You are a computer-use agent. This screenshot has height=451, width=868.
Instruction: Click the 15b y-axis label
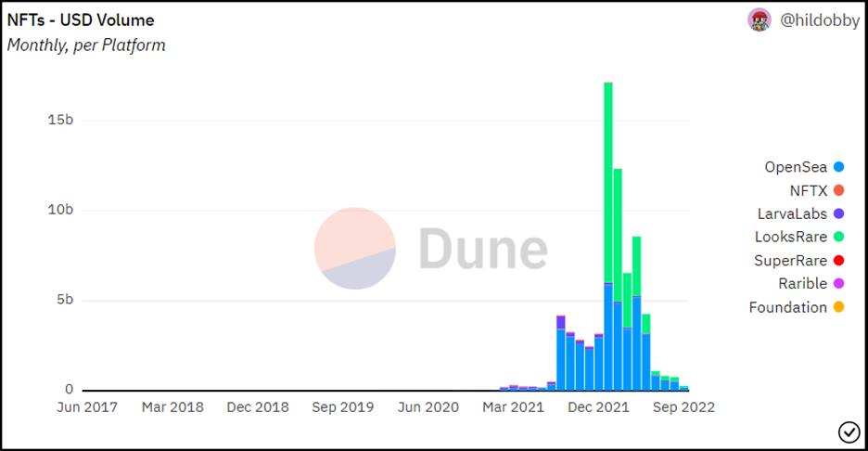pyautogui.click(x=60, y=120)
